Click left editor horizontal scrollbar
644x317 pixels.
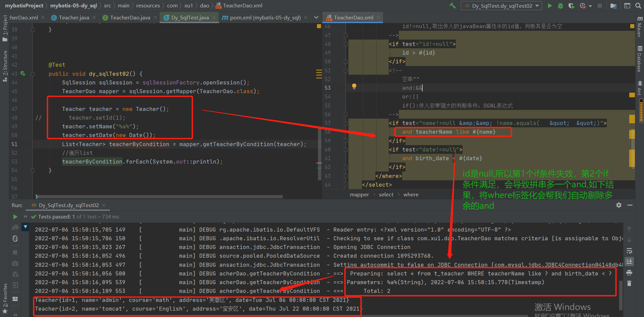[x=159, y=197]
